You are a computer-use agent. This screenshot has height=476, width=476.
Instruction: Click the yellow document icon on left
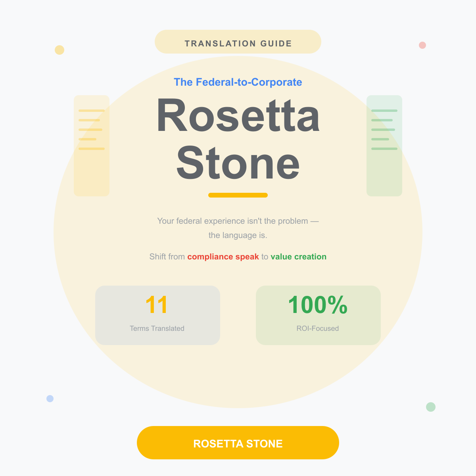coord(92,146)
